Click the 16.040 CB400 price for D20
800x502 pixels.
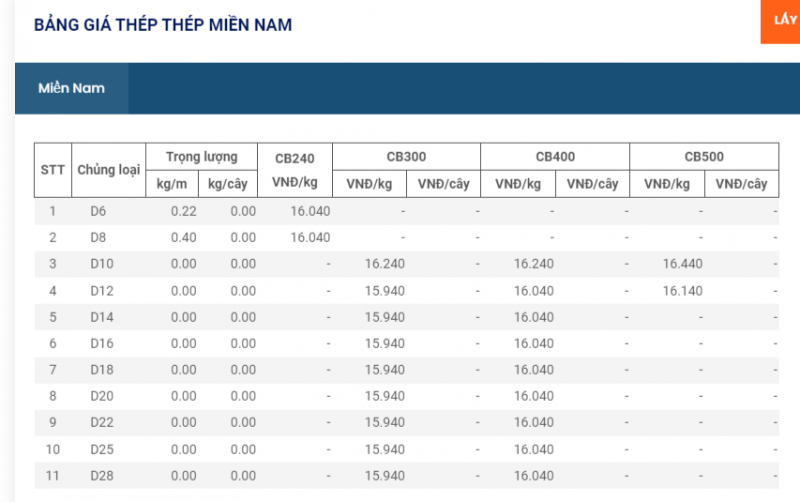(534, 396)
